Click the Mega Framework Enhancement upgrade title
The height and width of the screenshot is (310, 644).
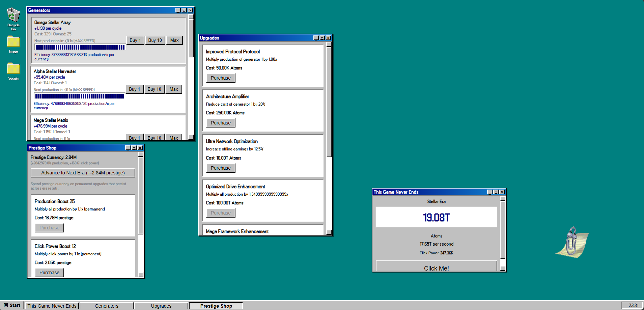point(237,231)
